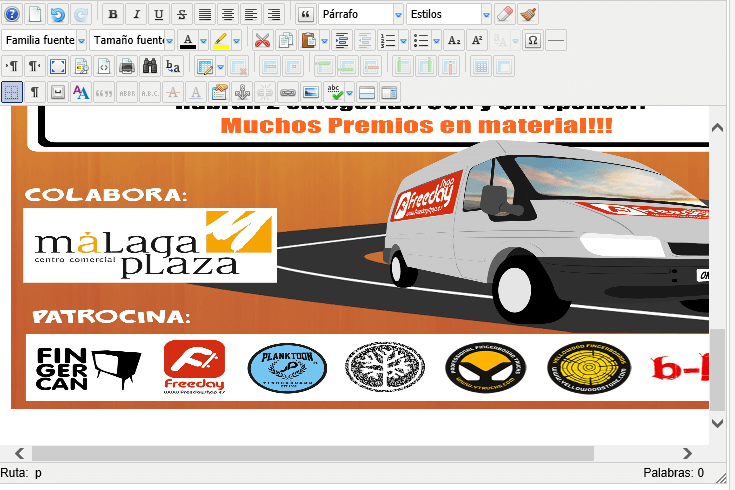Open the style editor (AA icon)
The height and width of the screenshot is (490, 735).
(81, 92)
